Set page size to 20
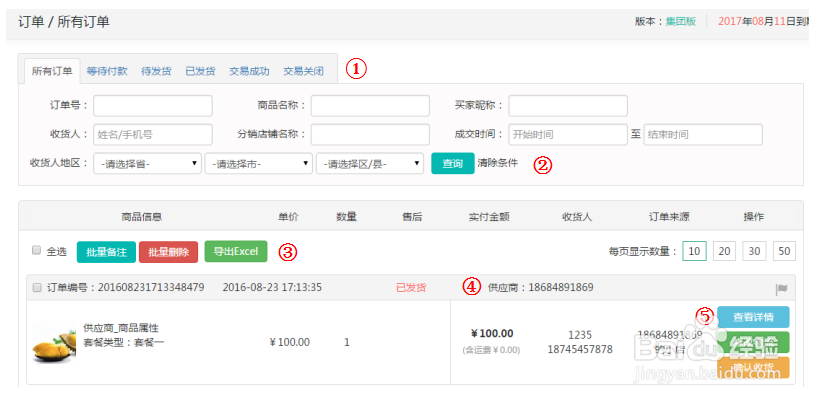 coord(724,251)
